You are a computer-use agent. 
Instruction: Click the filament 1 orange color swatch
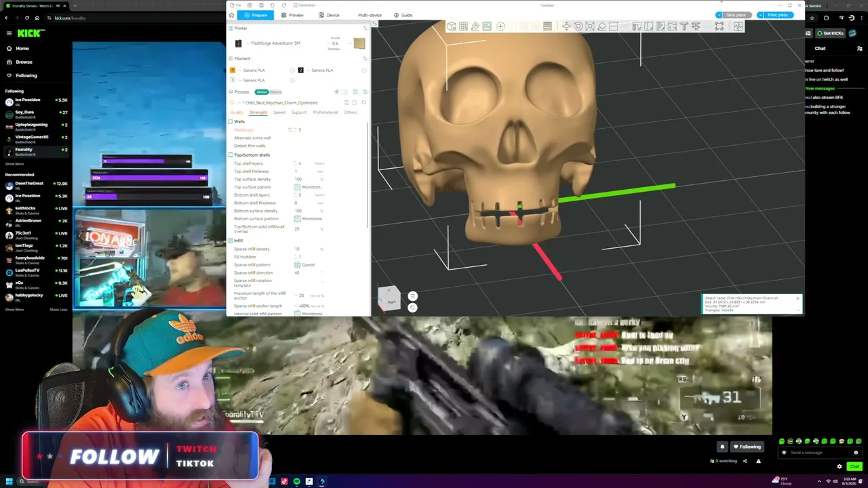pyautogui.click(x=233, y=70)
